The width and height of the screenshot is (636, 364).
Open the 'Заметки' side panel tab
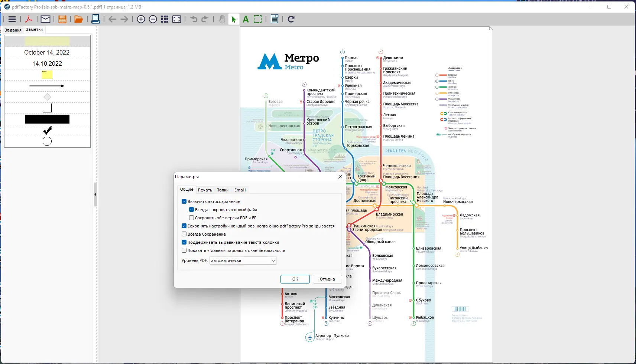tap(34, 29)
